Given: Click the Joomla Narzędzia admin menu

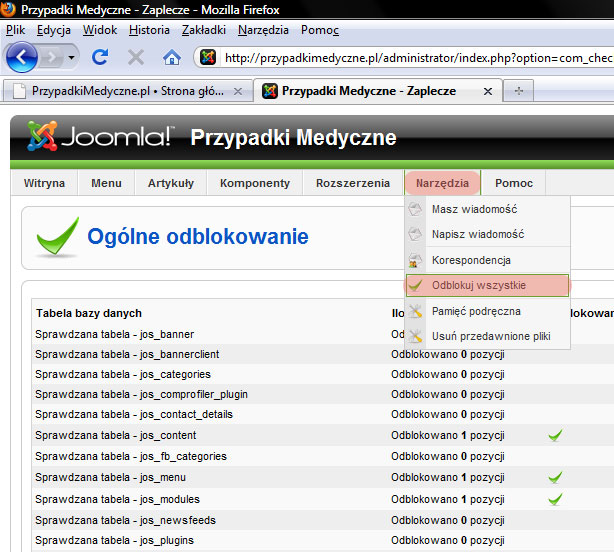Looking at the screenshot, I should click(x=442, y=183).
